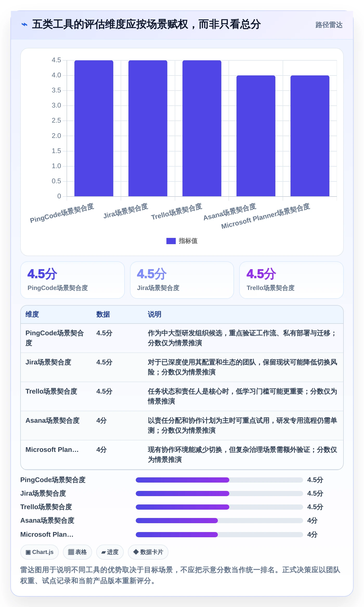Select the Asana场景契合度 table row name
This screenshot has height=607, width=364.
[x=53, y=421]
